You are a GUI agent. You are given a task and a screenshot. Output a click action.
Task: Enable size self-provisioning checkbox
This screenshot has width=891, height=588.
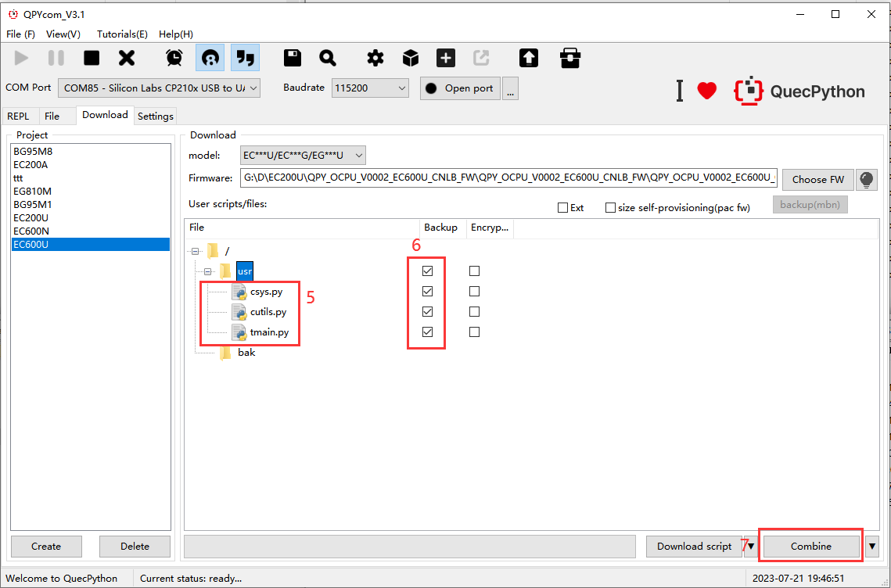611,208
